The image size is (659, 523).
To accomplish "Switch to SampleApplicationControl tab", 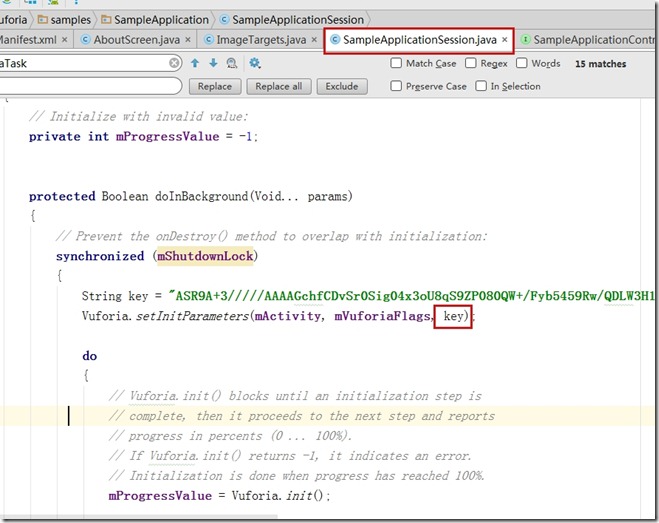I will tap(588, 40).
